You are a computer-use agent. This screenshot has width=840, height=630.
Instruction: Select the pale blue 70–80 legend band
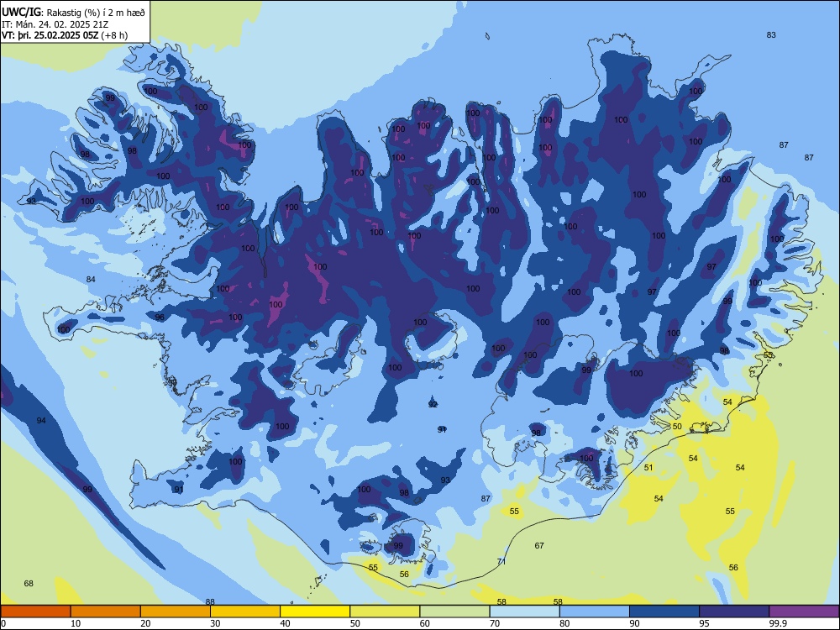click(x=524, y=612)
